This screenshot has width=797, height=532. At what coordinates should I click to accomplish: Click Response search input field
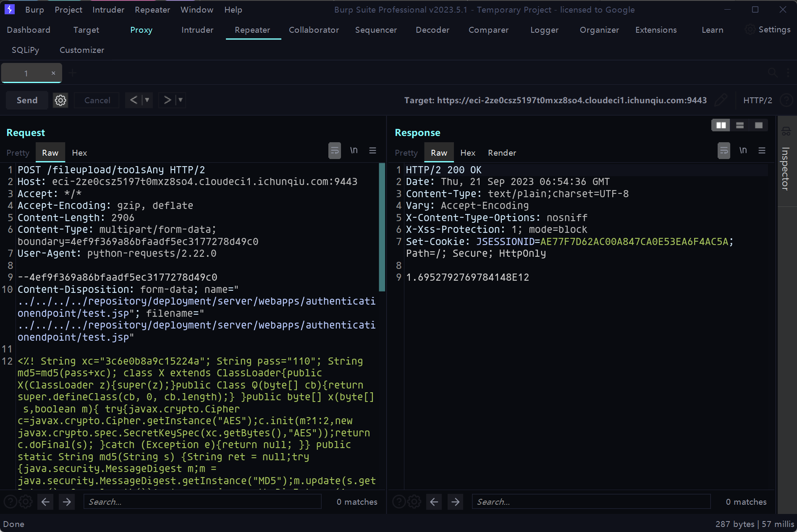(591, 502)
